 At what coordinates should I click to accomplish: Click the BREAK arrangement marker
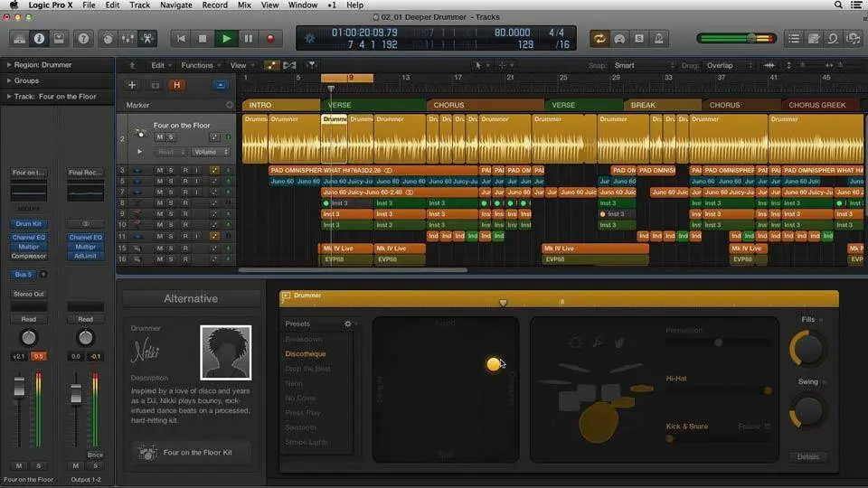point(644,105)
